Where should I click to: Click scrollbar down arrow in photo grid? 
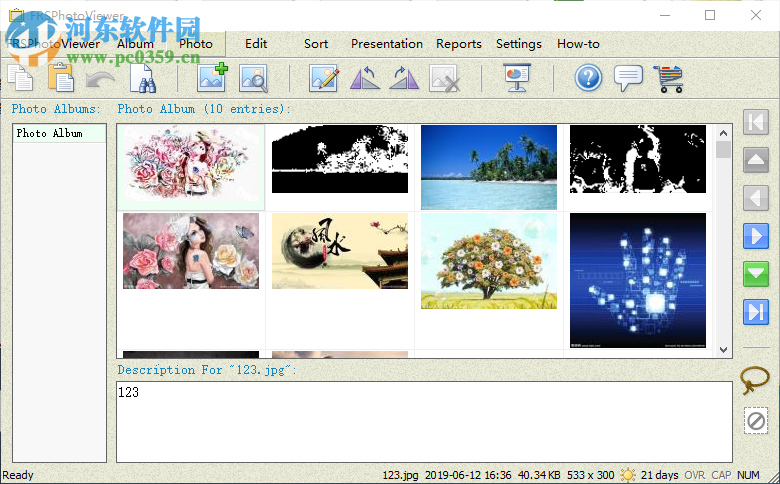coord(723,350)
